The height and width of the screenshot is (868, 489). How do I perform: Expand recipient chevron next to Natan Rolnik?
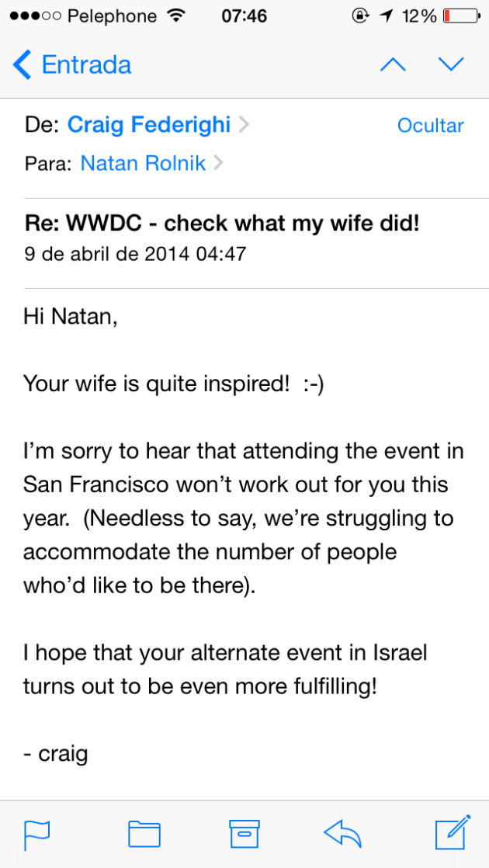pyautogui.click(x=218, y=163)
